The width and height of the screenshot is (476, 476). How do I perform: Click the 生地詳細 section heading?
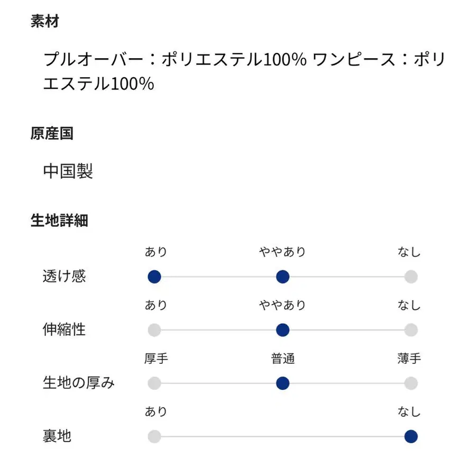(x=59, y=220)
